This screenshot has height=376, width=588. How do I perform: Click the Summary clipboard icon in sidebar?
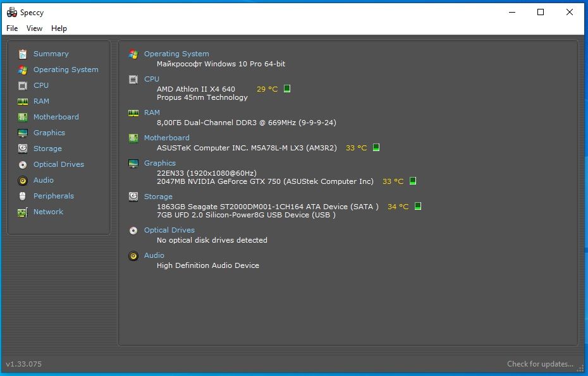coord(23,54)
